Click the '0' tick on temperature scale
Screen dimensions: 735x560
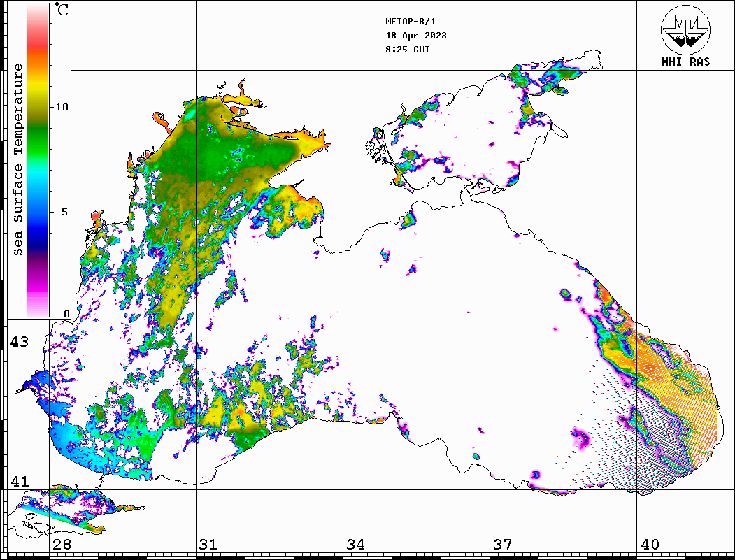coord(66,313)
